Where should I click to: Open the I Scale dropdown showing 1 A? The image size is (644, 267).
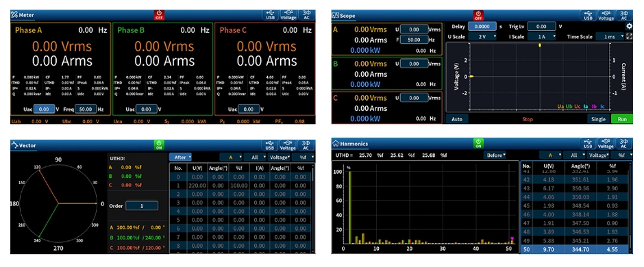coord(543,36)
